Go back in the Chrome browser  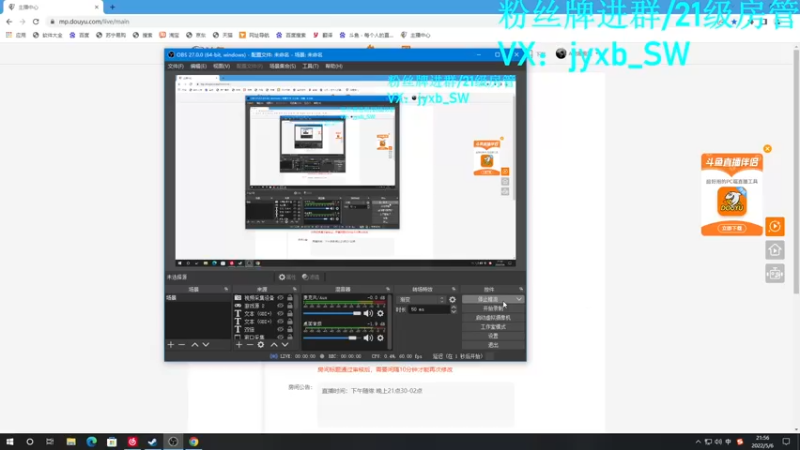pos(9,21)
